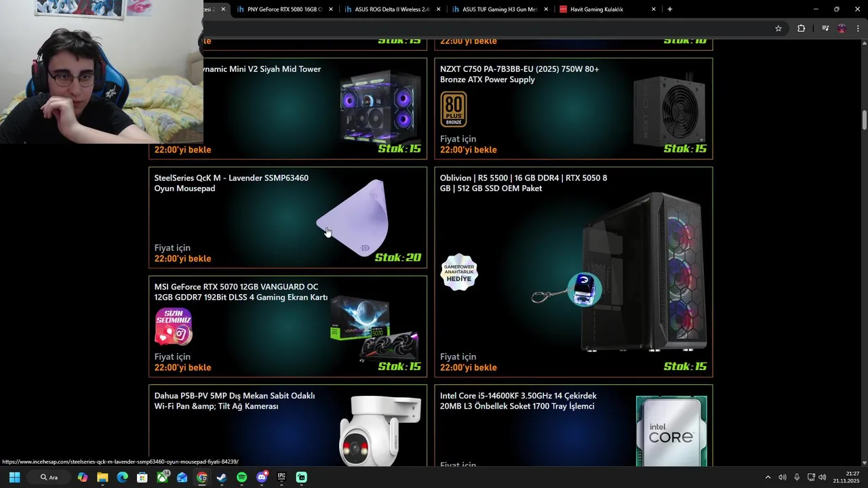The width and height of the screenshot is (868, 488).
Task: Open File Explorer from the taskbar
Action: pos(102,477)
